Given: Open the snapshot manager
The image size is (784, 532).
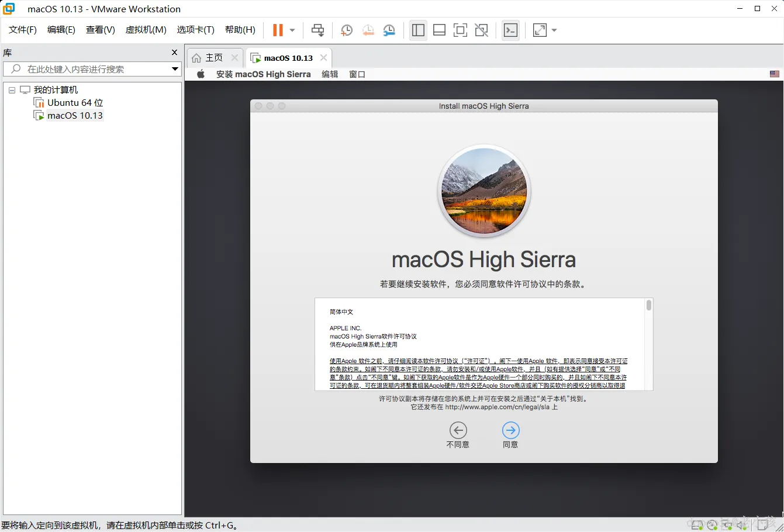Looking at the screenshot, I should pos(389,30).
